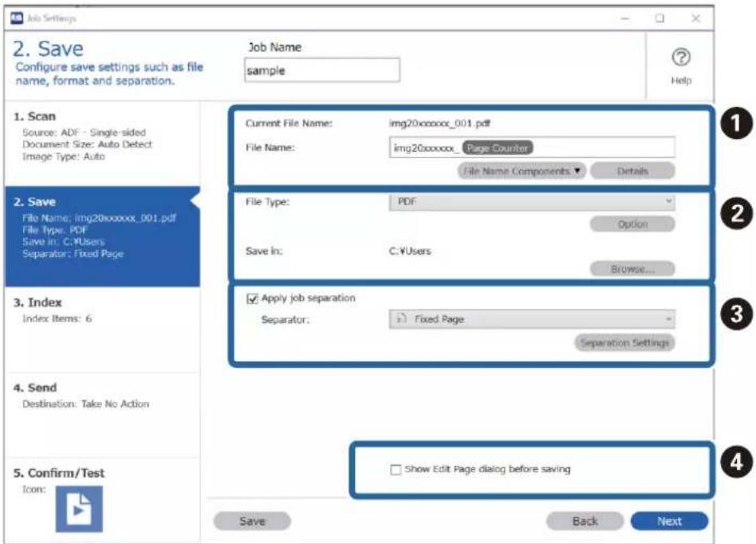The image size is (756, 544).
Task: Select the 2. Save step
Action: 101,235
